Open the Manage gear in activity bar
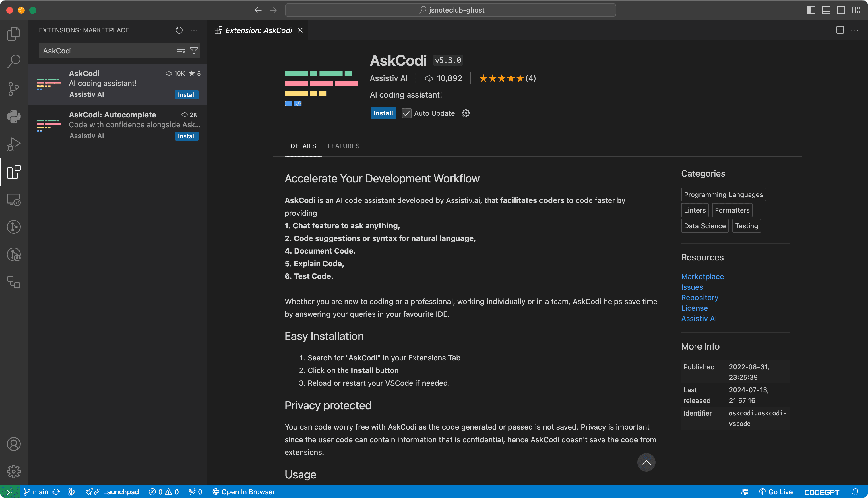The height and width of the screenshot is (498, 868). point(14,472)
